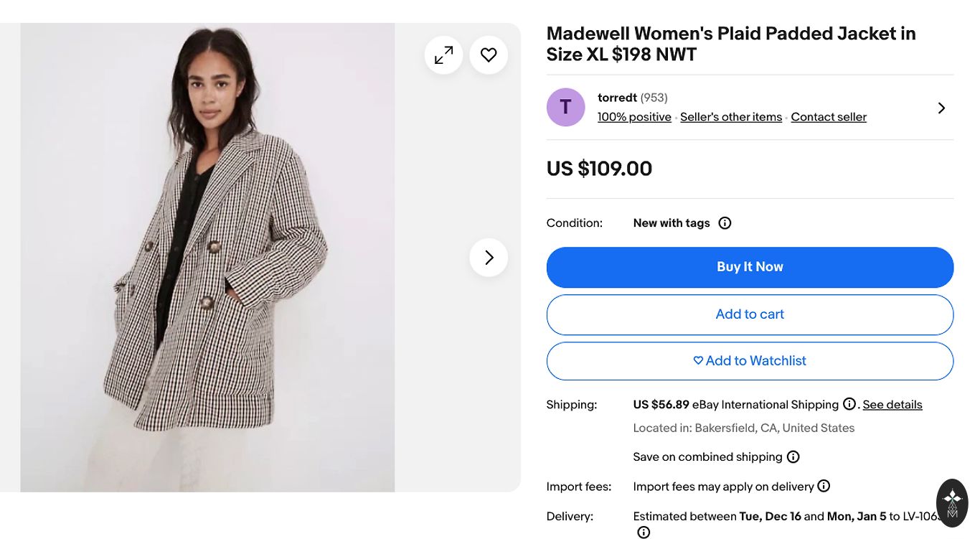Show the next product image

[x=489, y=258]
